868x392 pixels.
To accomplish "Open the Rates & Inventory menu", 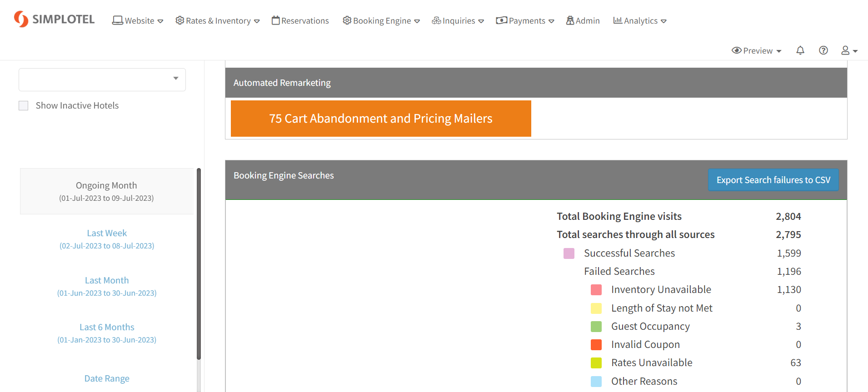I will (x=218, y=21).
